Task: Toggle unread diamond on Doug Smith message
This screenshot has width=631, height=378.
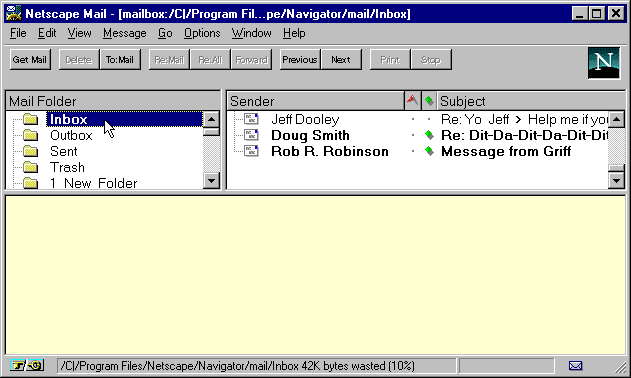Action: [x=429, y=135]
